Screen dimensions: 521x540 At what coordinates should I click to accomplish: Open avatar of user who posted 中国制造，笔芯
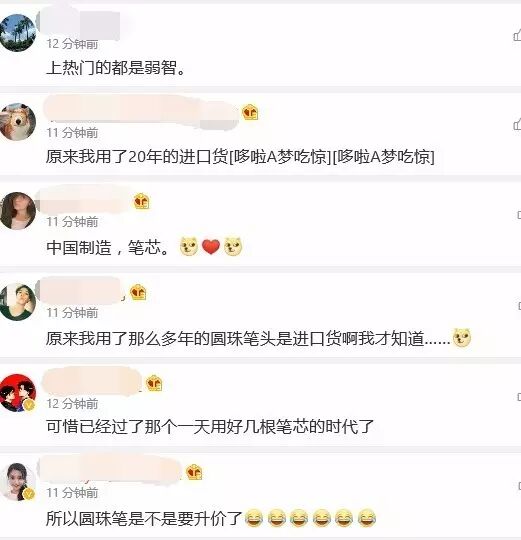[x=18, y=211]
